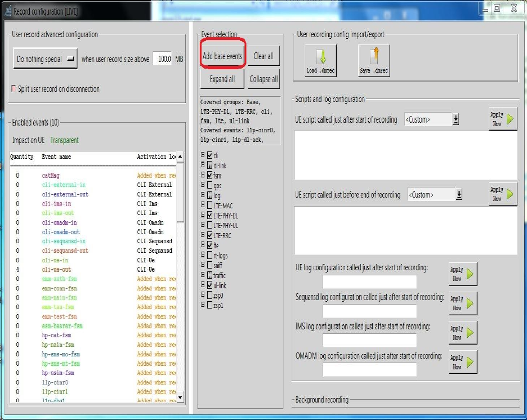Click the Expand all button
Viewport: 527px width, 420px height.
click(x=222, y=79)
